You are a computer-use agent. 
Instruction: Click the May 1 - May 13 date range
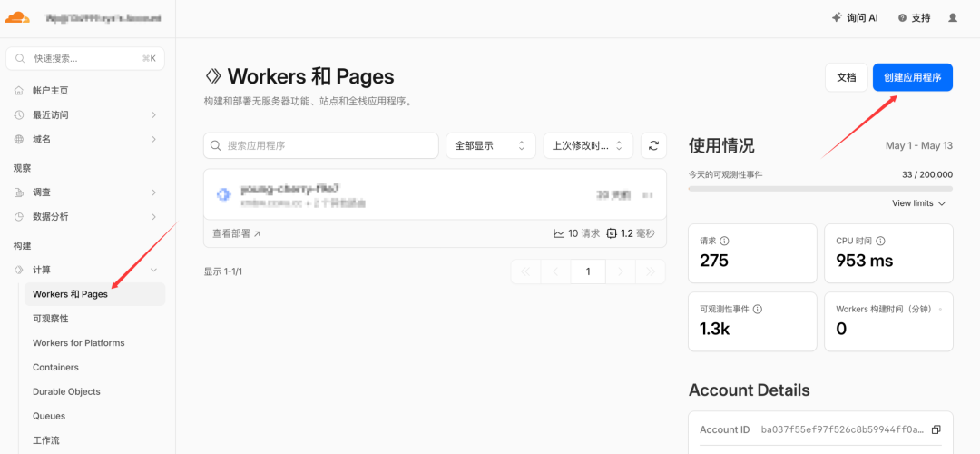coord(918,145)
